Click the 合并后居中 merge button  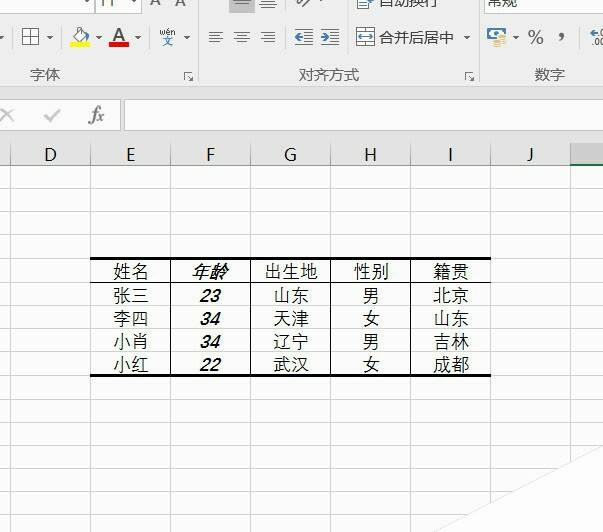(405, 37)
